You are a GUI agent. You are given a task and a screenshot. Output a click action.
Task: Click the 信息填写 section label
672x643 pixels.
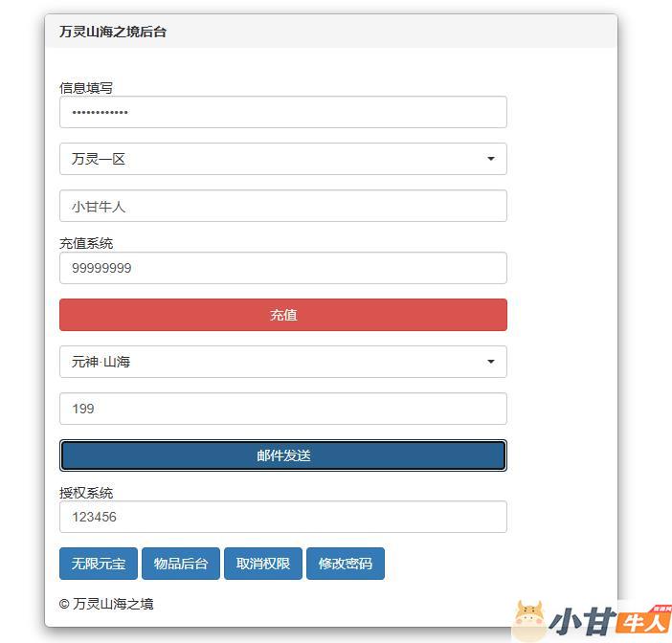(x=86, y=88)
